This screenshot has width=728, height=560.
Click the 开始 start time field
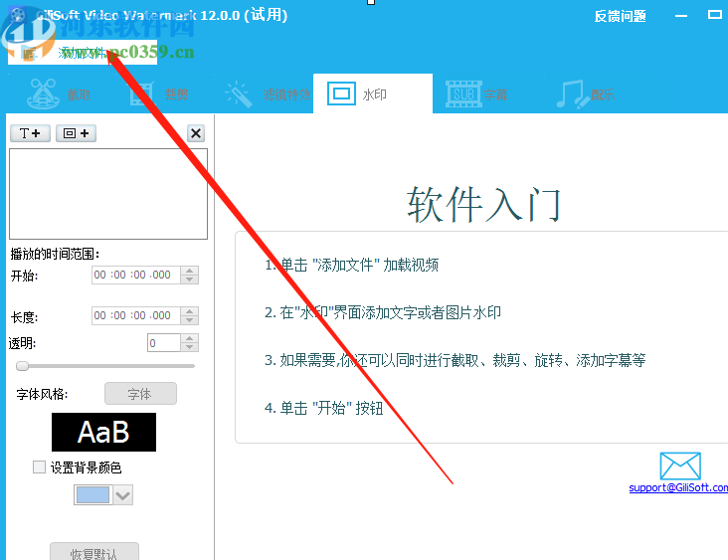click(x=135, y=275)
